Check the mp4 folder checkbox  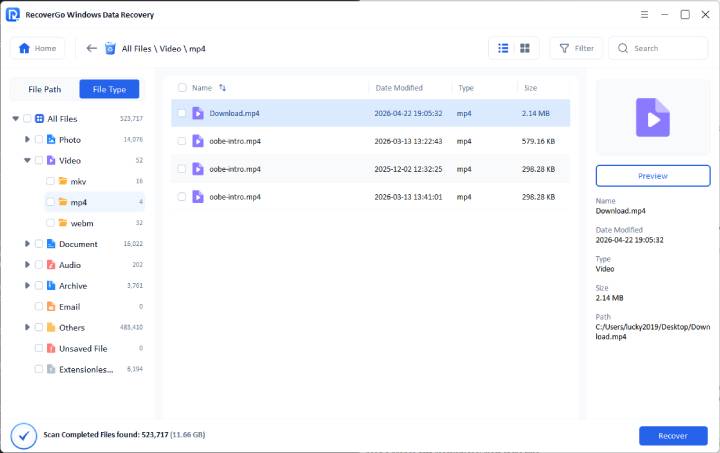pyautogui.click(x=50, y=202)
